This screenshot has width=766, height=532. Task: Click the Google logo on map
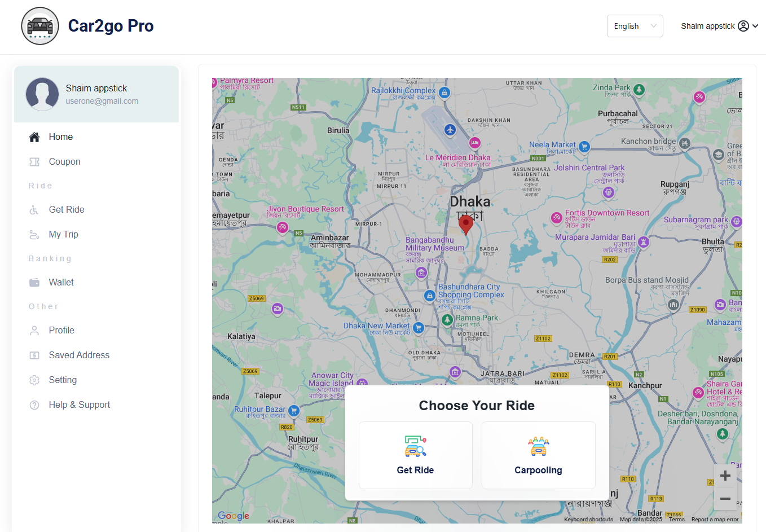[234, 516]
